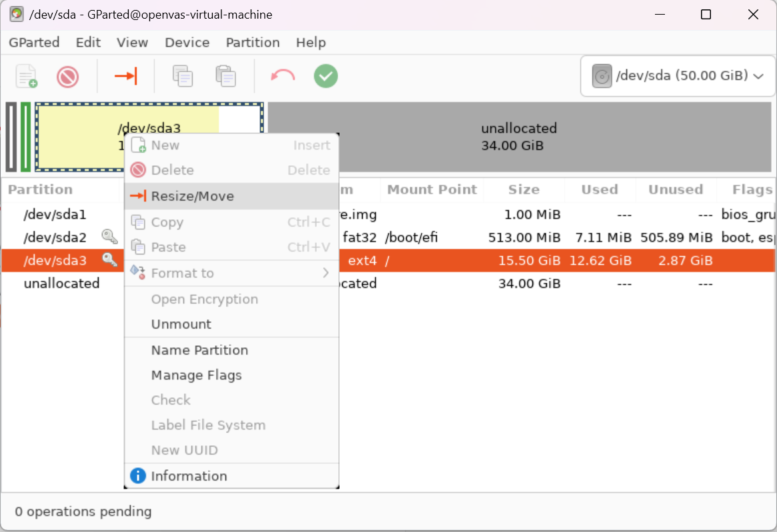Click the 0 operations pending status text

click(x=83, y=511)
